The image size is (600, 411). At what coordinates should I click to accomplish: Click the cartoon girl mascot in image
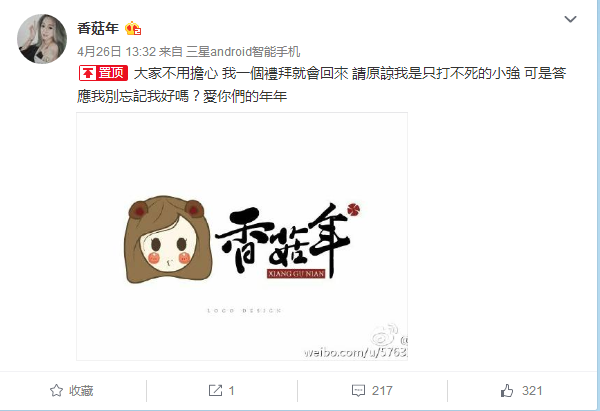168,240
